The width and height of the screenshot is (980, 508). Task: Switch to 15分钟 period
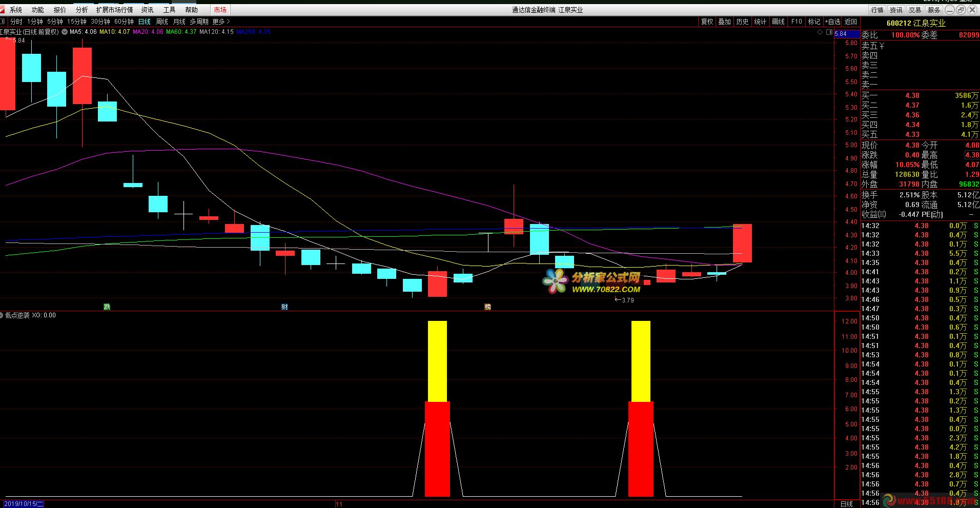click(x=77, y=22)
